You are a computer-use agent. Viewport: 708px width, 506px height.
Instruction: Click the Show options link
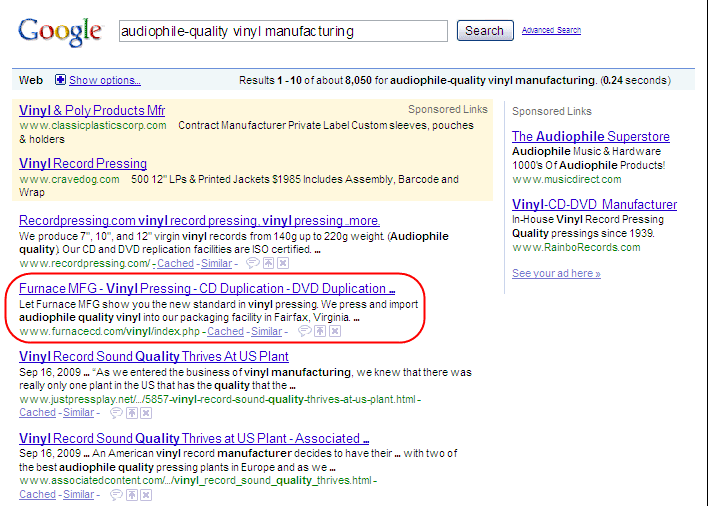(x=105, y=80)
